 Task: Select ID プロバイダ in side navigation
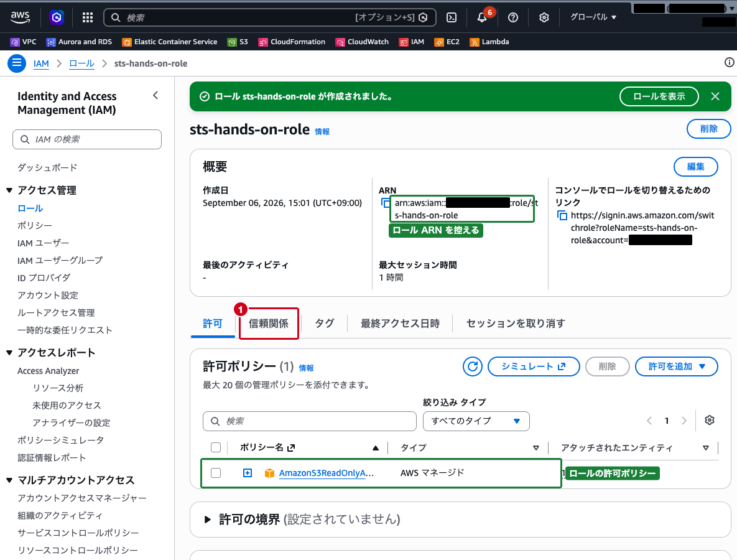(x=44, y=278)
